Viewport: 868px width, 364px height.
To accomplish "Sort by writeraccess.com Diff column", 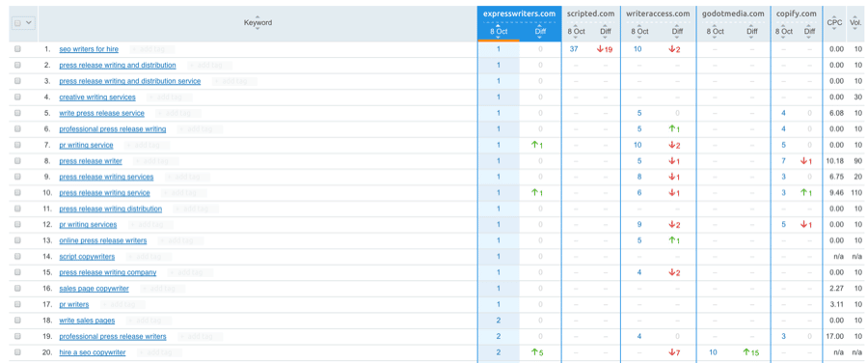I will 678,31.
